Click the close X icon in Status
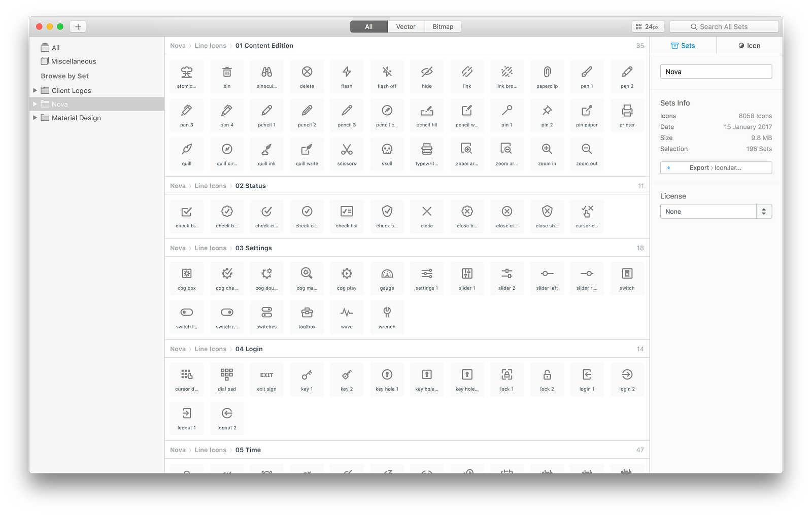Viewport: 812px width, 515px height. coord(427,216)
